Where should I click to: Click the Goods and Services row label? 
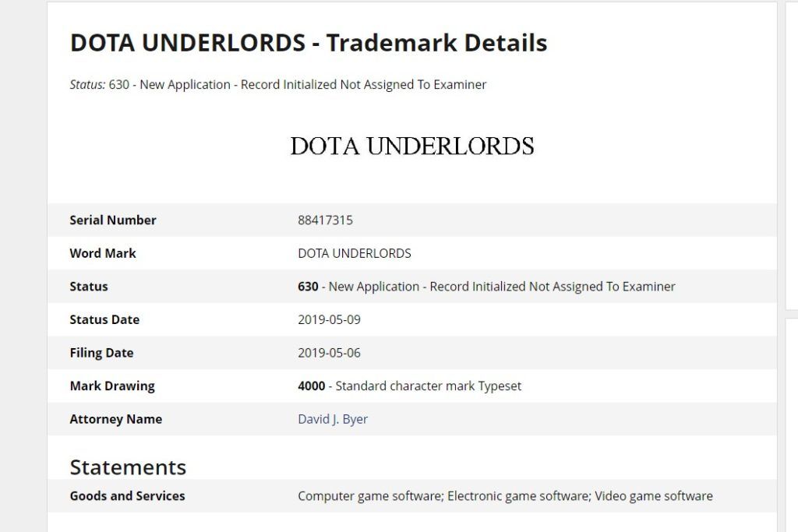point(127,496)
